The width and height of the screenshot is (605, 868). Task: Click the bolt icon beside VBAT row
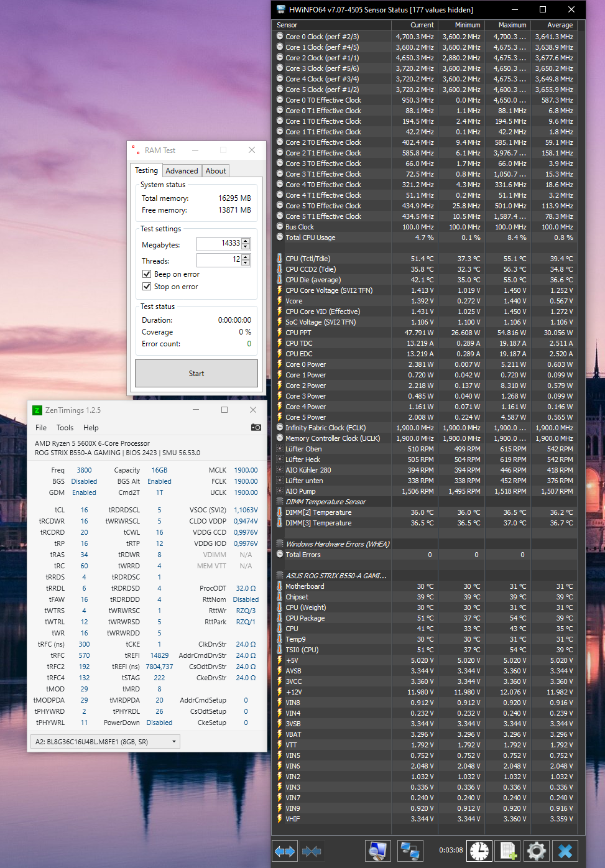(x=280, y=734)
